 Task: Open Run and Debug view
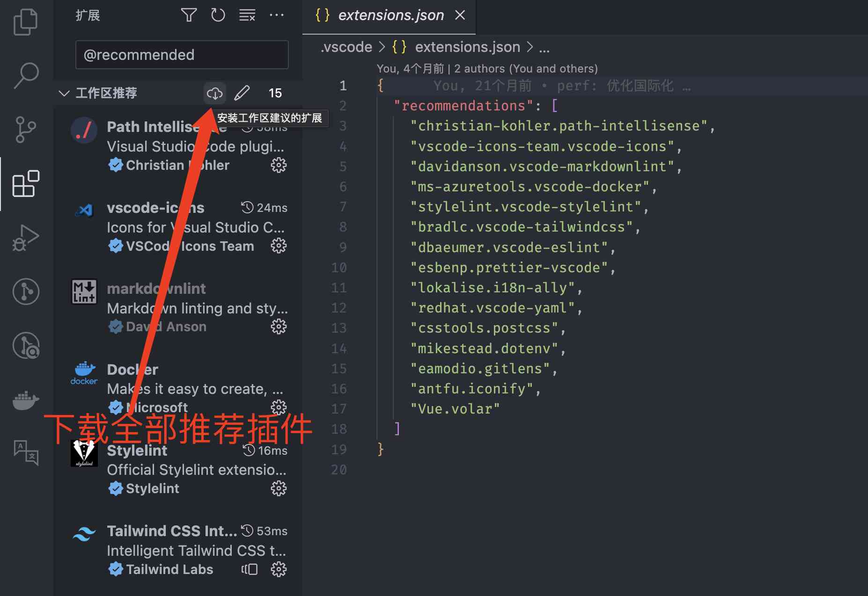(x=25, y=238)
